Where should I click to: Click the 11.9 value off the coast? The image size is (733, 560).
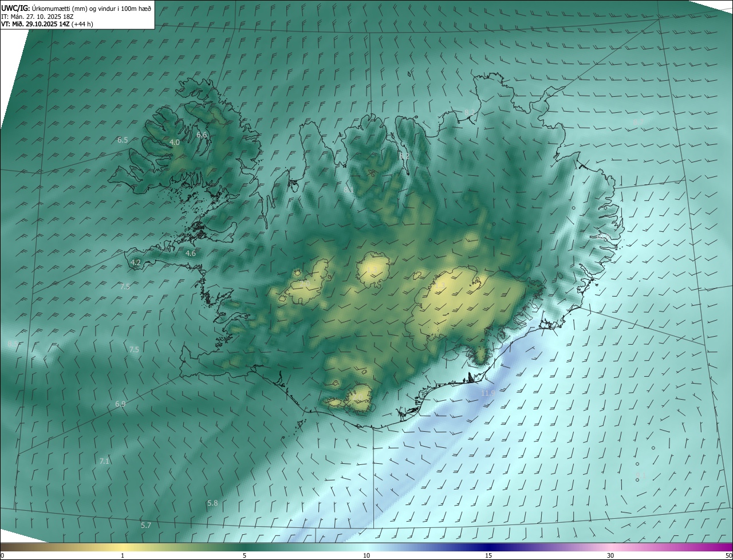[488, 393]
